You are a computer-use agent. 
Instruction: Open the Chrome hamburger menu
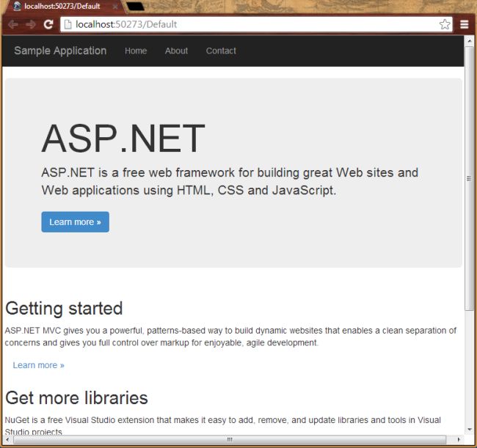[x=465, y=24]
